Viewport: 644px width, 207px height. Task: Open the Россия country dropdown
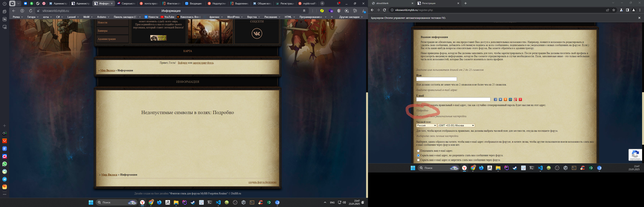[426, 126]
